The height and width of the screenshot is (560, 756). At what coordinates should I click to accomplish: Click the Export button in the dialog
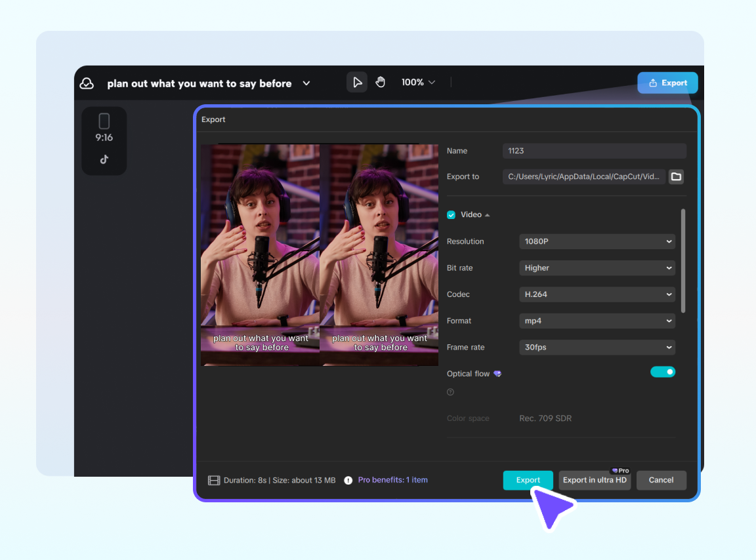point(528,480)
